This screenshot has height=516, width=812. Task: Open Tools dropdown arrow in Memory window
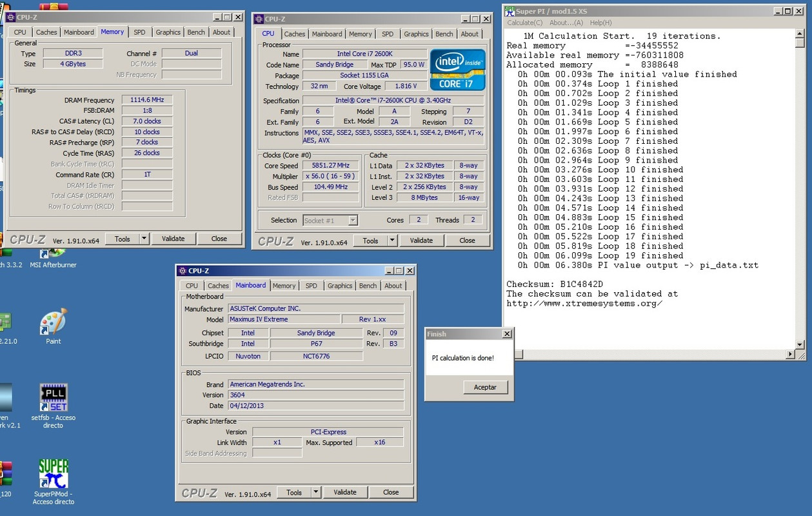[x=144, y=239]
